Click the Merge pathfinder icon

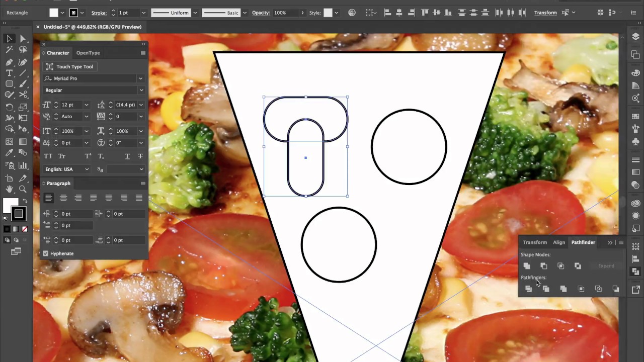(563, 289)
